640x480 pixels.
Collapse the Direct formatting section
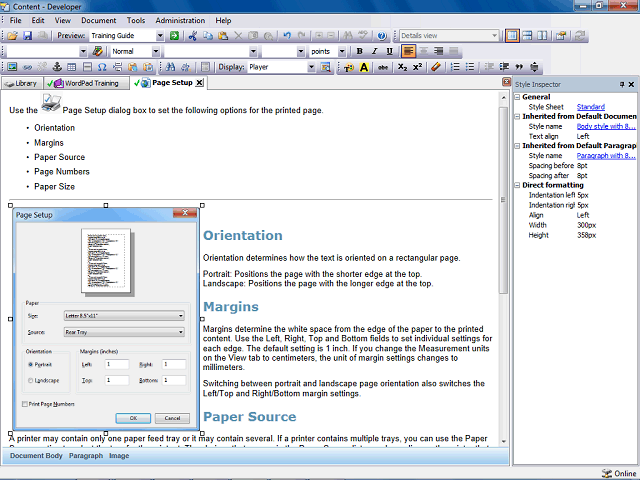click(x=517, y=185)
